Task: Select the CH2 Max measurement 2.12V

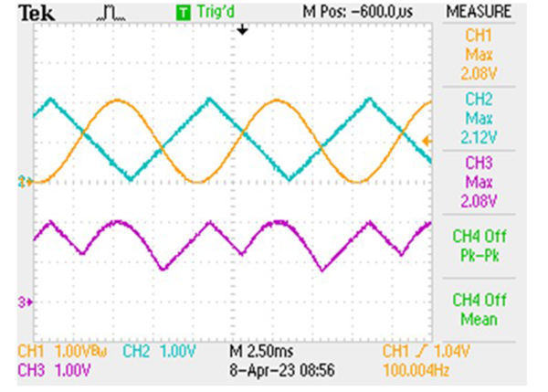Action: pos(479,119)
